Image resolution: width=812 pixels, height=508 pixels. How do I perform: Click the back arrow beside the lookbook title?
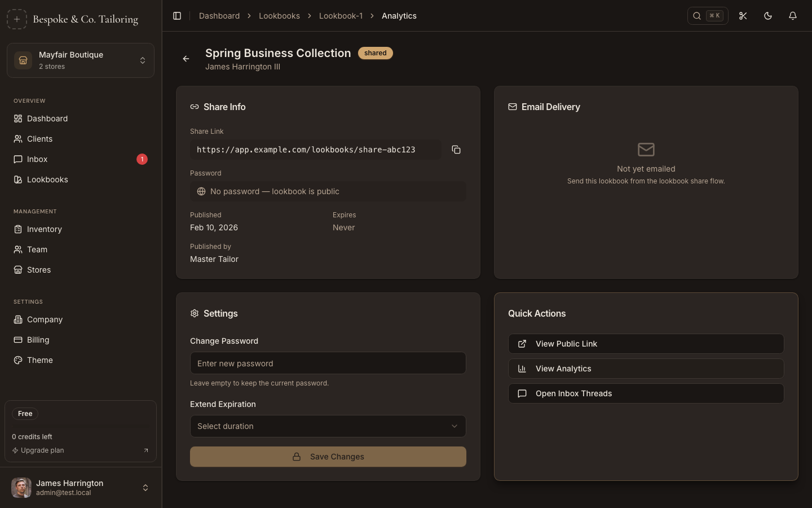(x=186, y=59)
